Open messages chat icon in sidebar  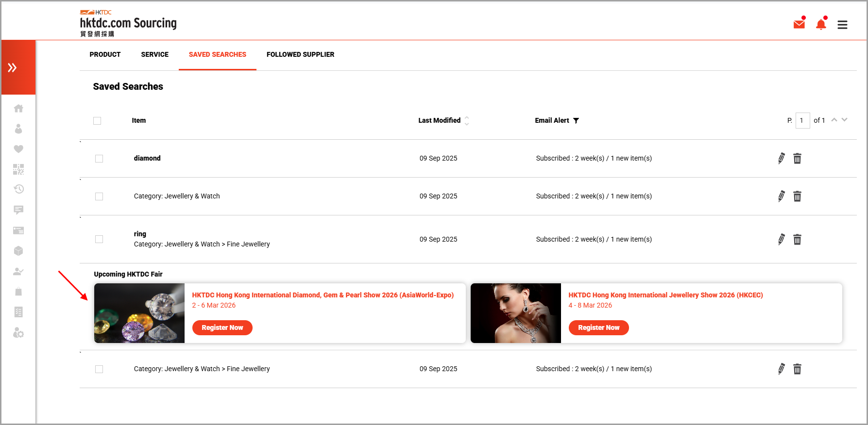[18, 210]
